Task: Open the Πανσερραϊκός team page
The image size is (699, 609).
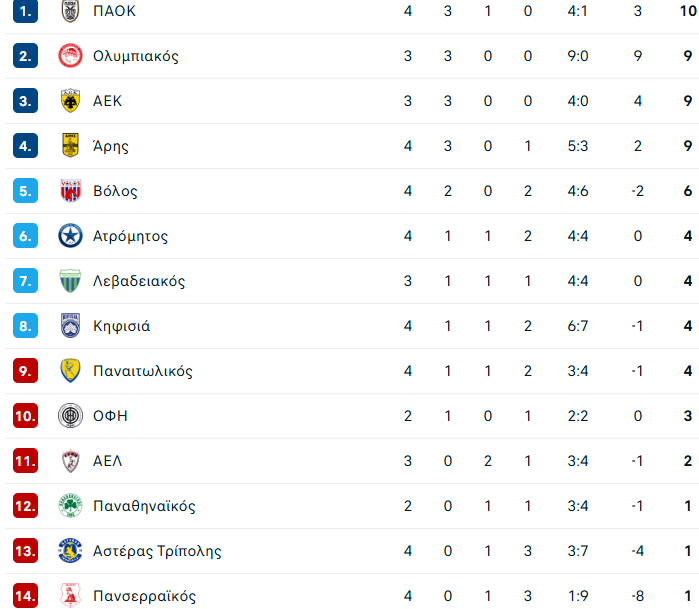Action: coord(144,596)
